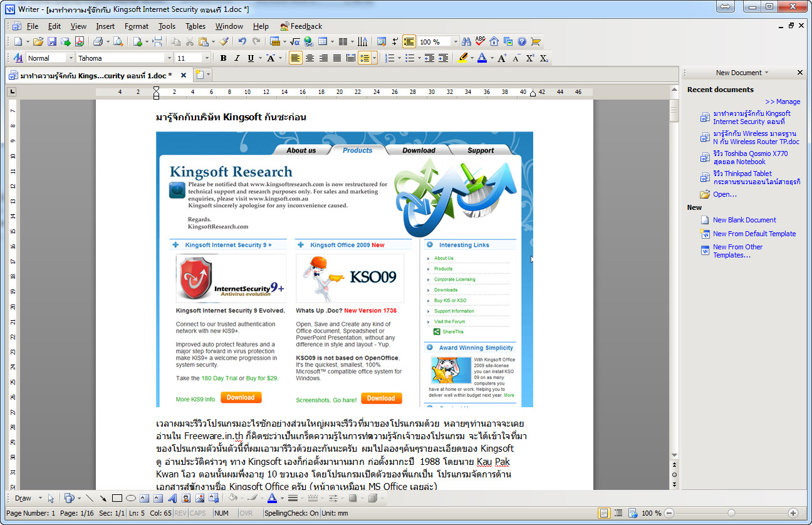Open the Feedback menu
This screenshot has height=525, width=812.
(301, 26)
